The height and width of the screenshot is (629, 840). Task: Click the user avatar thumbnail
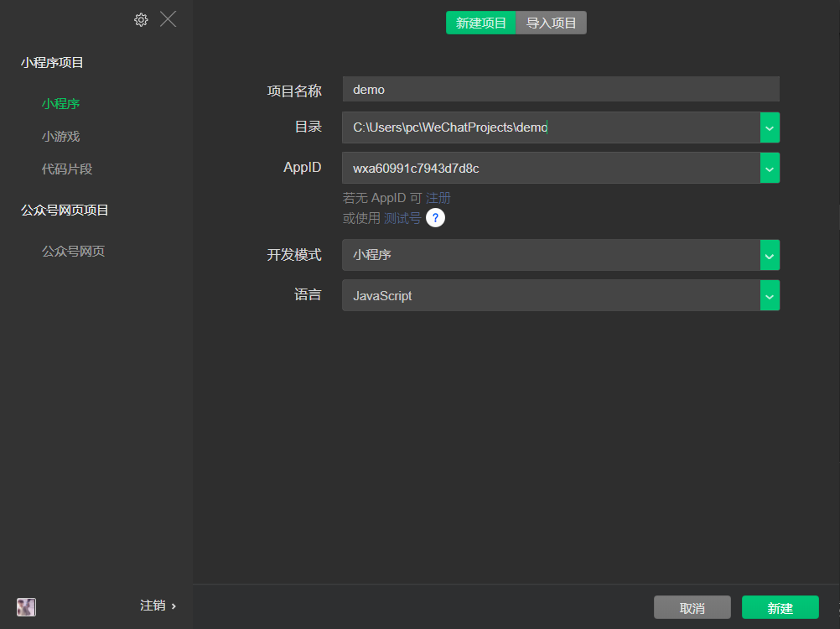tap(26, 606)
